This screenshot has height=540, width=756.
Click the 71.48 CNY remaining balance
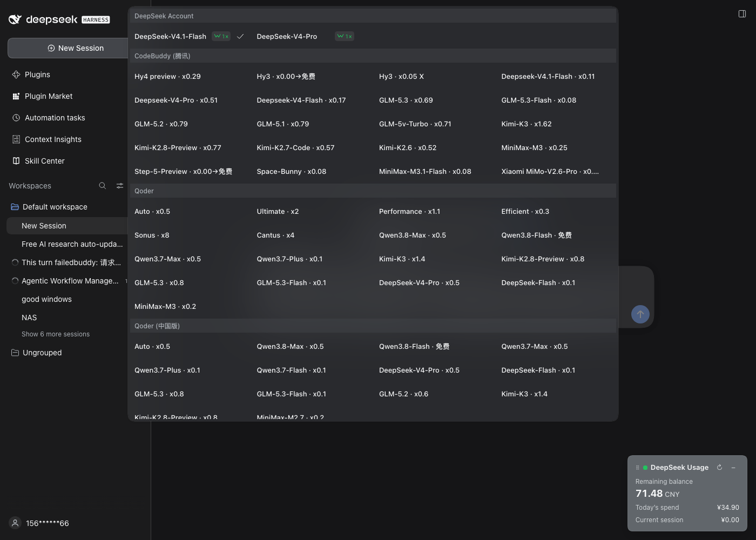pyautogui.click(x=658, y=494)
